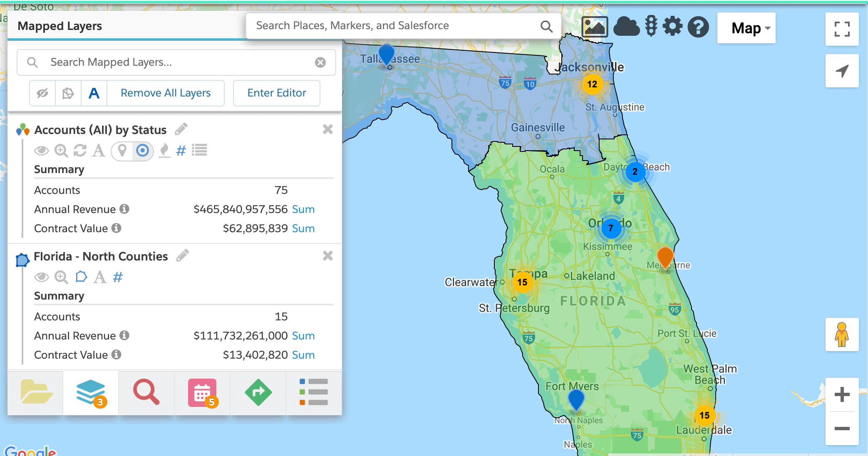
Task: Enable heat map for Accounts layer
Action: [x=164, y=151]
